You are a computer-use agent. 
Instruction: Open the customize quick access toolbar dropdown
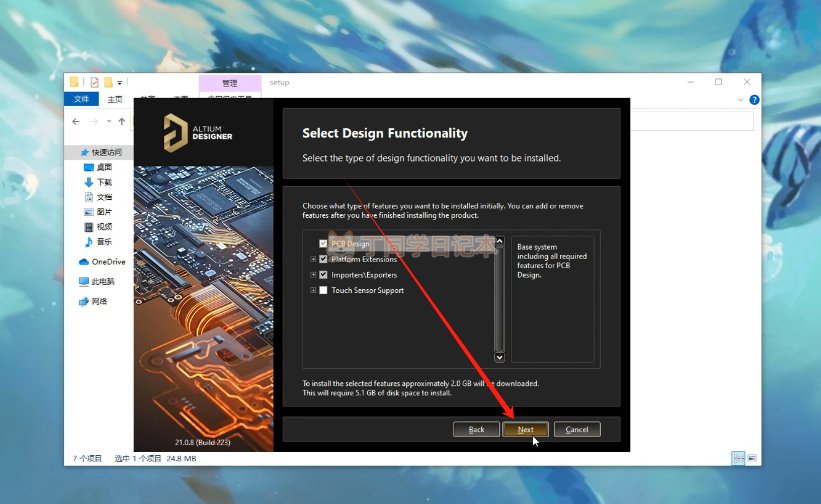(119, 83)
